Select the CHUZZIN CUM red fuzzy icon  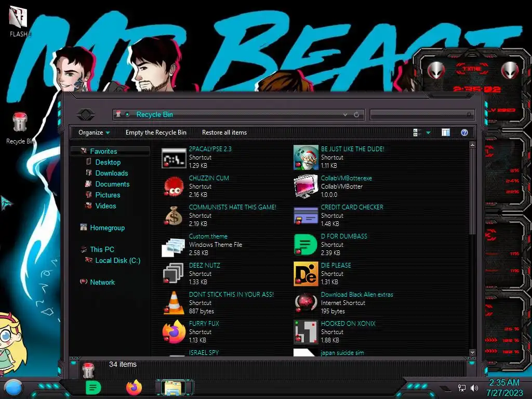click(174, 187)
